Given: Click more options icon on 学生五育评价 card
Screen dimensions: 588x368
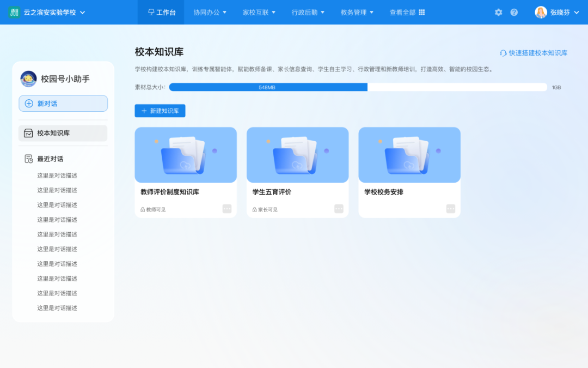Looking at the screenshot, I should point(339,208).
